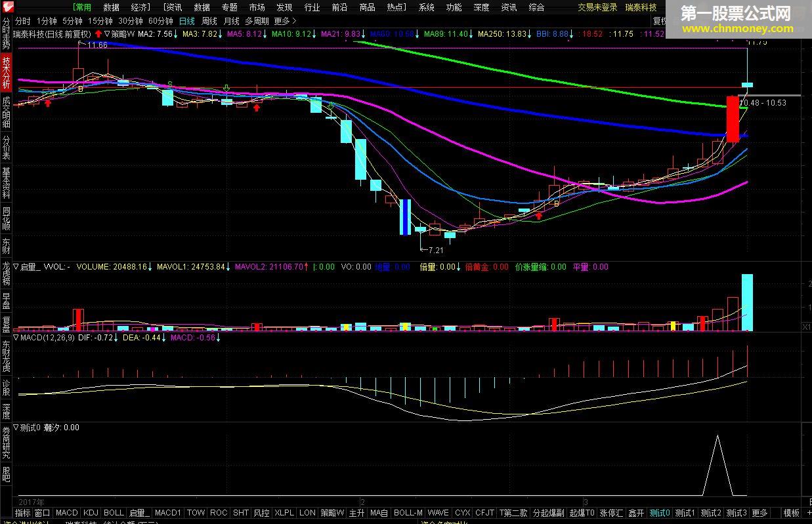Select WAVE indicator tab
Screen dimensions: 812x524
438,513
